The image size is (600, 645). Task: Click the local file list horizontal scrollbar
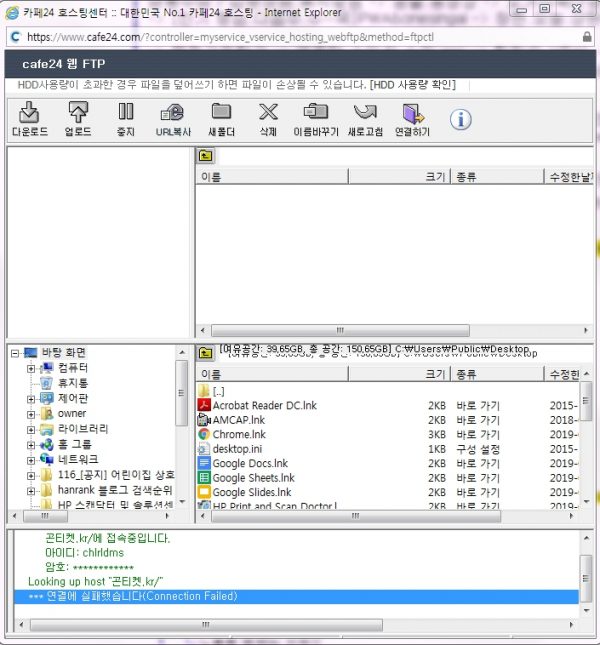coord(356,516)
